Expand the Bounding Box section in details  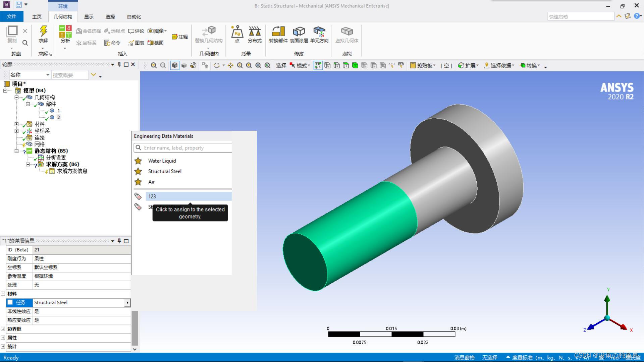(3, 329)
